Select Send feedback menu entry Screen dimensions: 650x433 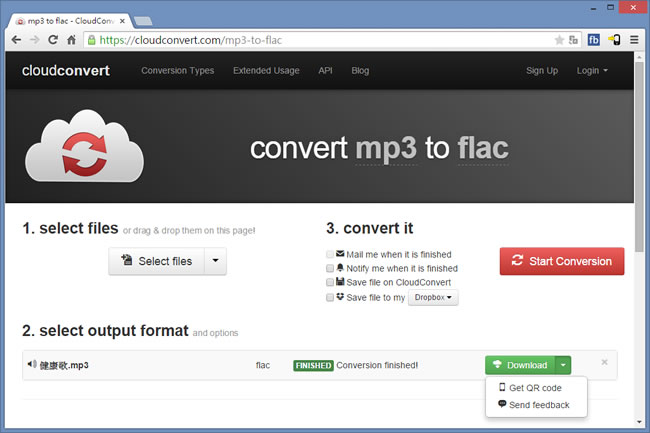pos(536,405)
